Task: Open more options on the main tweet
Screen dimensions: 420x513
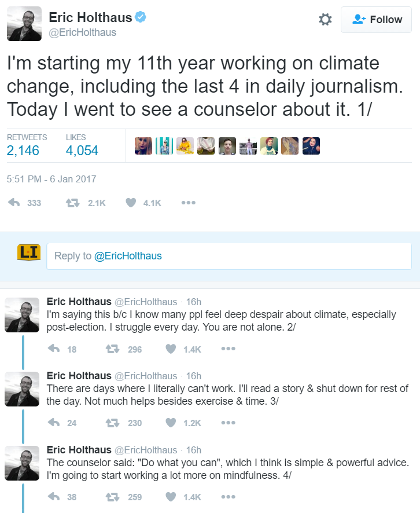Action: [189, 203]
